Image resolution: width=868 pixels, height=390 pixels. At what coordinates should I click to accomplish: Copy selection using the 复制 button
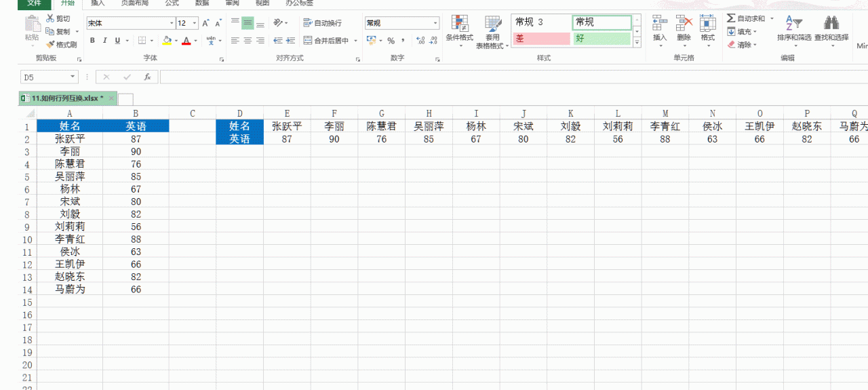(58, 31)
